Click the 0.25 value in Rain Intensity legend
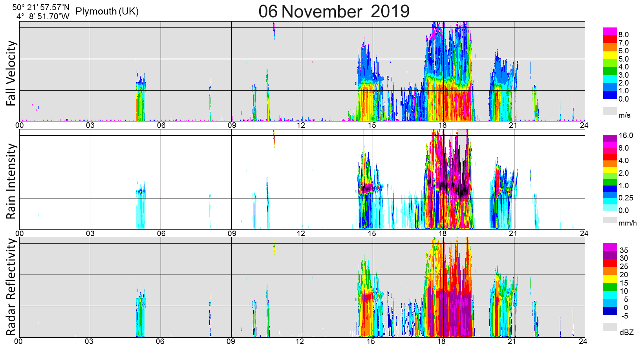 pyautogui.click(x=626, y=198)
